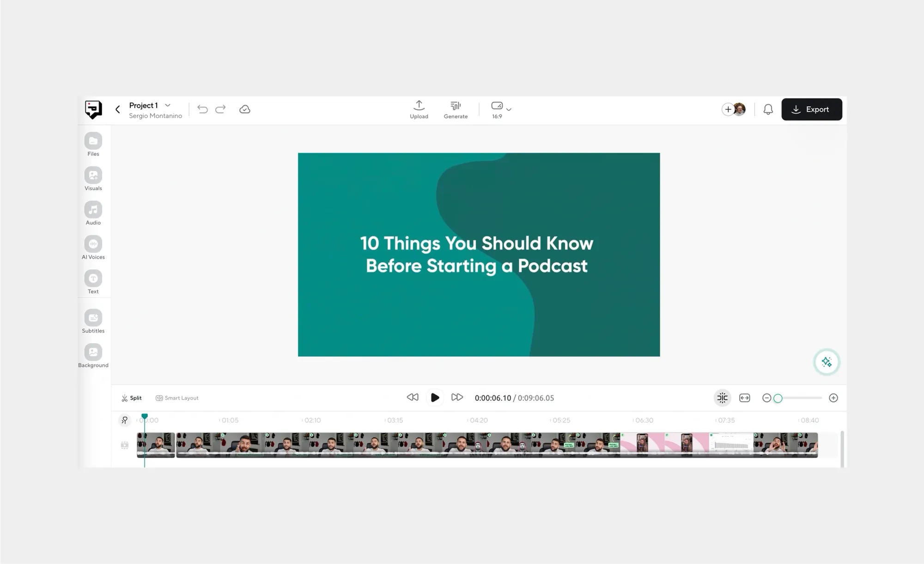This screenshot has height=564, width=924.
Task: Toggle fit timeline to width
Action: tap(745, 398)
